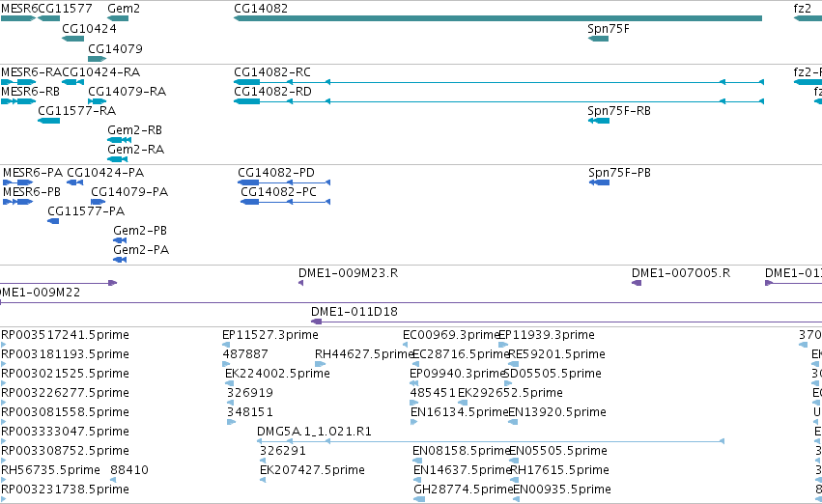
Task: Click EST RP003231738.5prime
Action: (65, 490)
